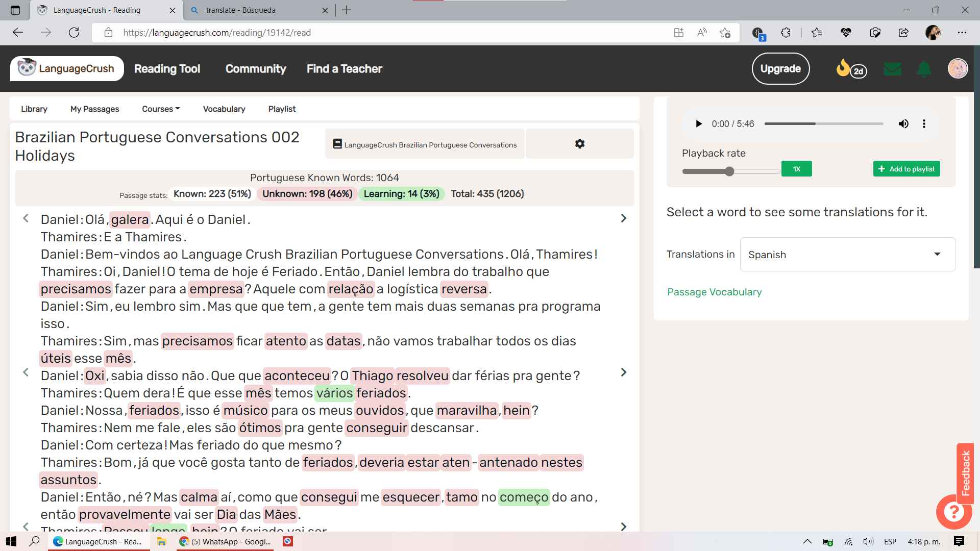The height and width of the screenshot is (551, 980).
Task: Adjust the playback rate slider
Action: (x=729, y=171)
